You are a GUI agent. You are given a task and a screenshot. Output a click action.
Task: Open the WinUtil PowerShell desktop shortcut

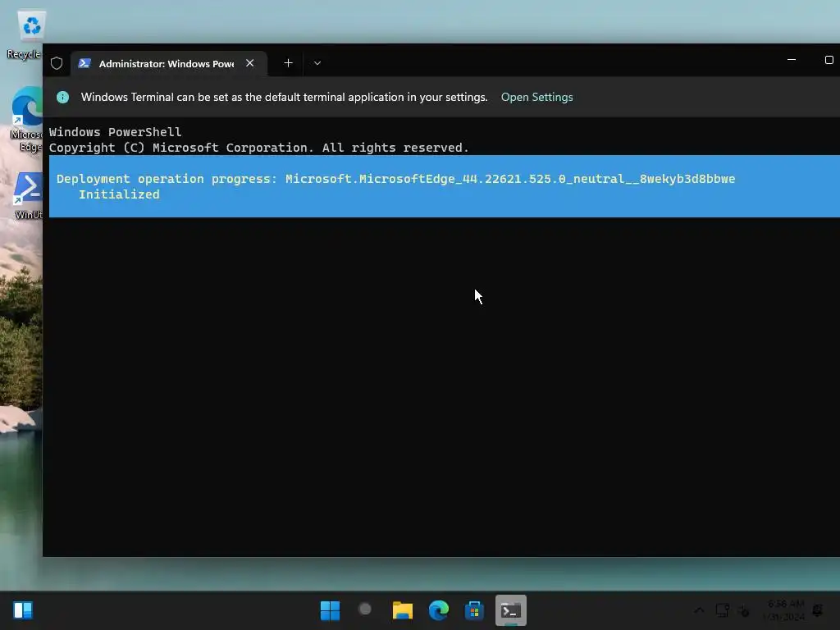tap(28, 195)
